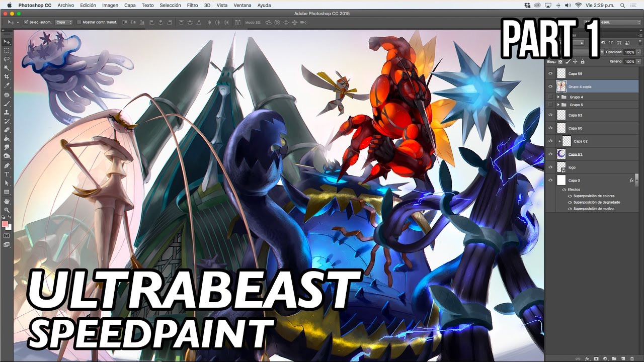Select the Magic Wand tool
The image size is (644, 362).
click(x=7, y=67)
